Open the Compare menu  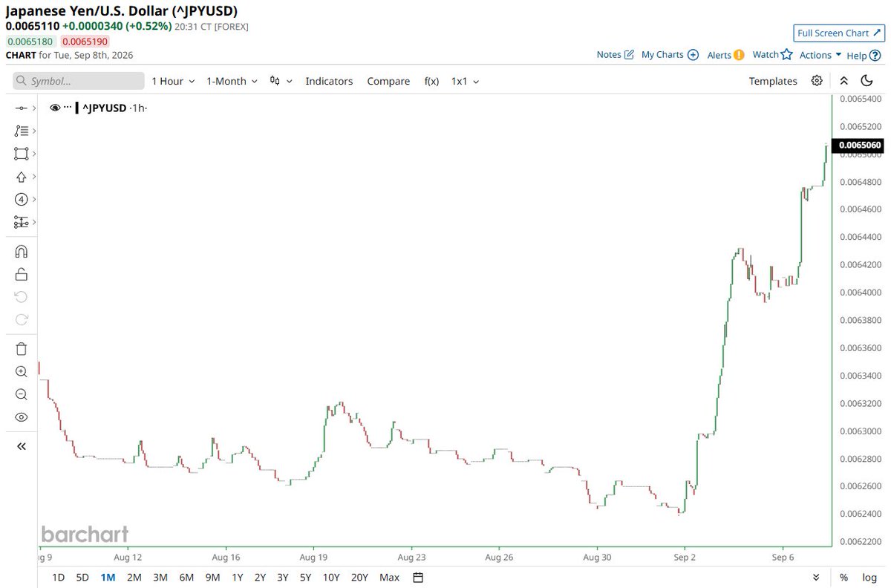pos(388,81)
